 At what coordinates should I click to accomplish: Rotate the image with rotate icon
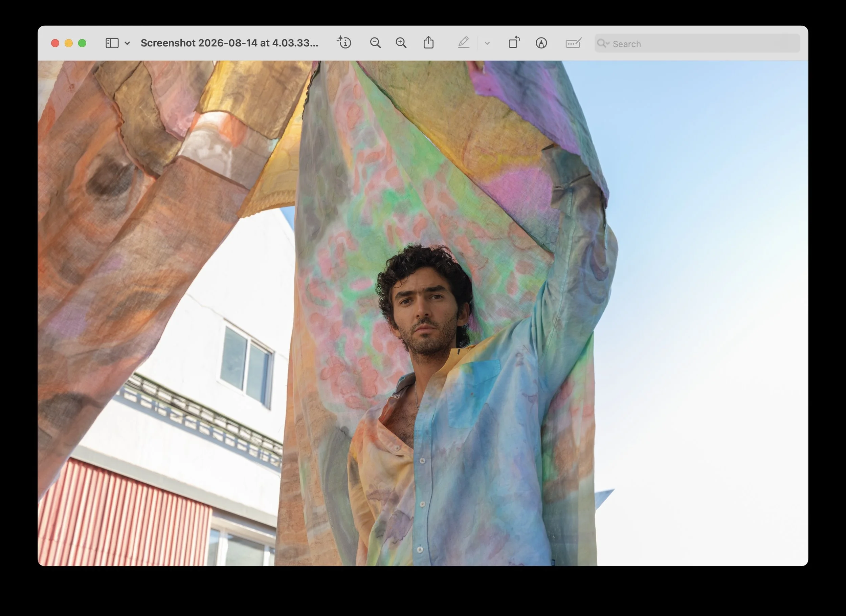(514, 42)
